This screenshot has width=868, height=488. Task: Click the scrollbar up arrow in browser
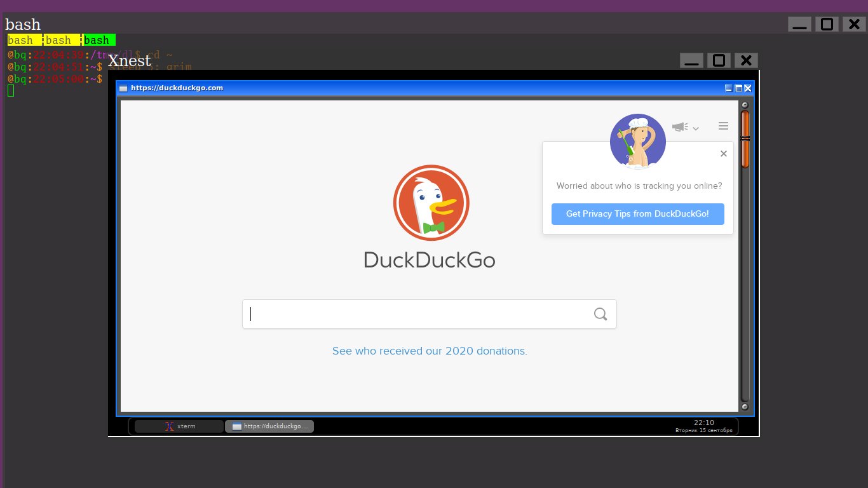(x=745, y=105)
